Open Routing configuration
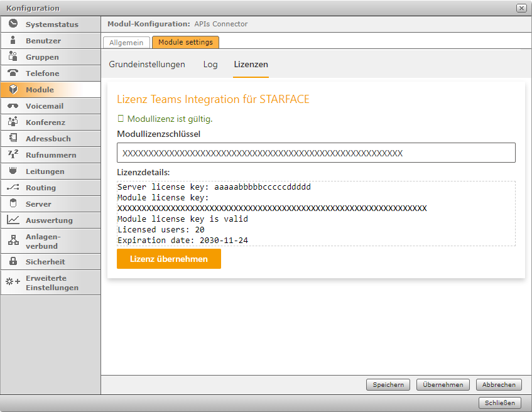The image size is (532, 412). (50, 187)
